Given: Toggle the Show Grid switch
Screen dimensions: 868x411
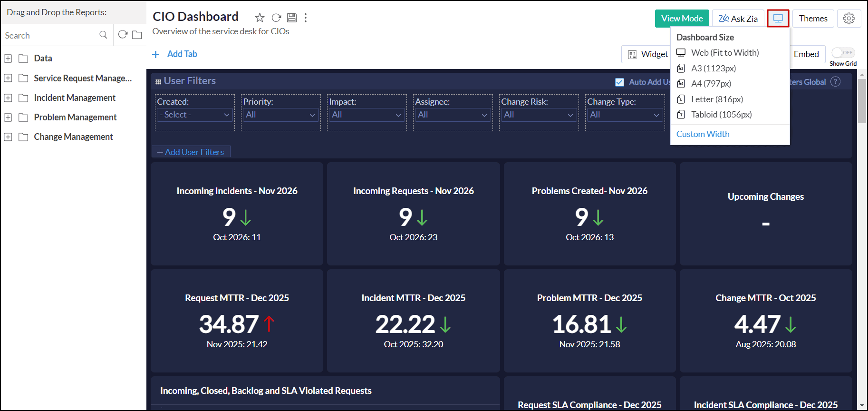Looking at the screenshot, I should [x=843, y=53].
